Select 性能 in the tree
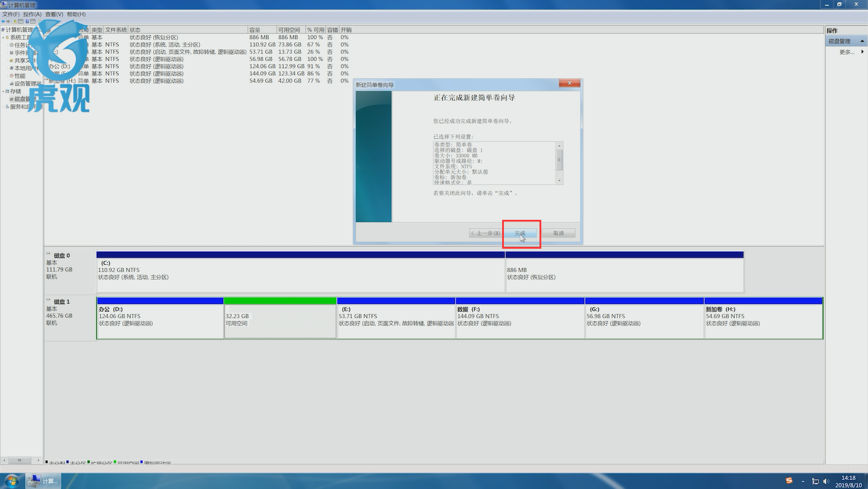Image resolution: width=868 pixels, height=489 pixels. tap(20, 76)
